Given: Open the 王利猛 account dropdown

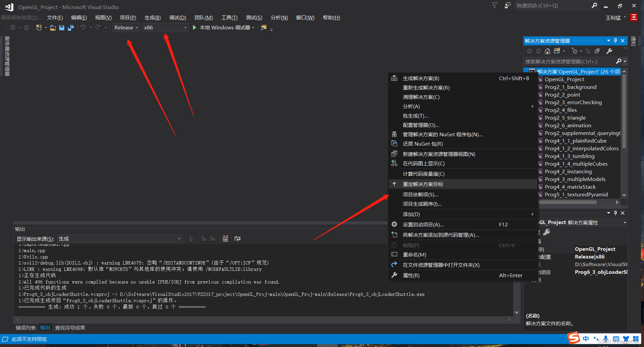Looking at the screenshot, I should (616, 18).
